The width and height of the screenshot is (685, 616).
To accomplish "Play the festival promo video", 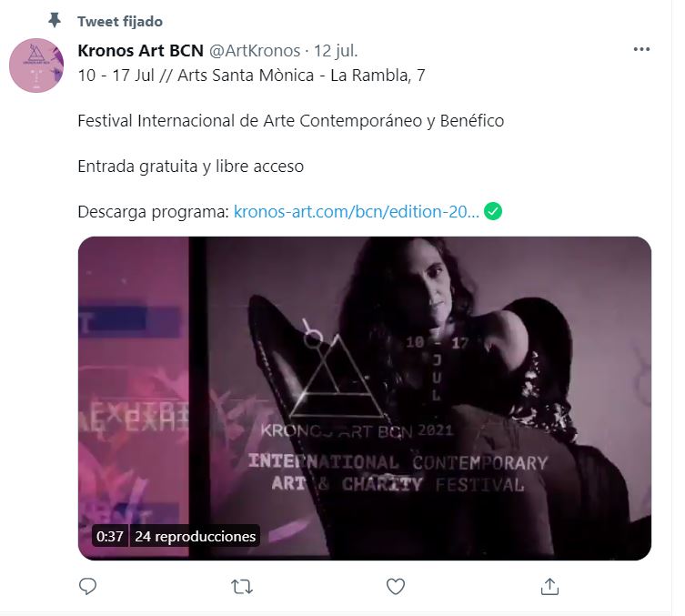I will point(365,398).
